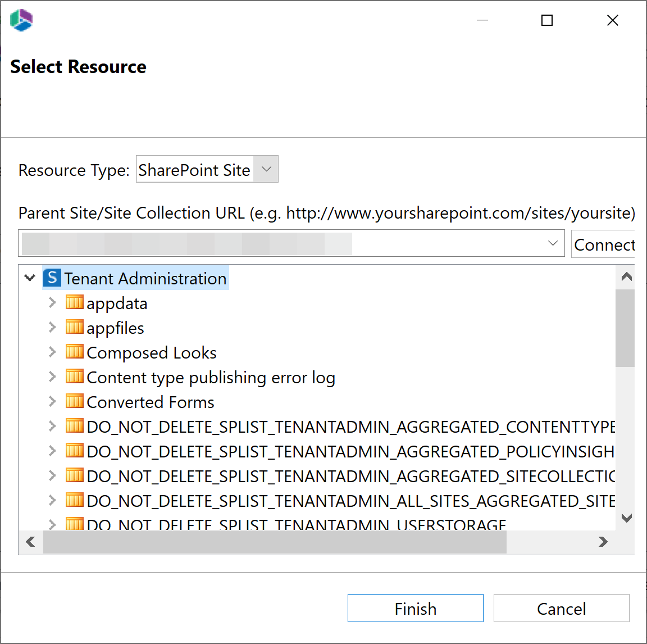Screen dimensions: 647x644
Task: Click the Content type publishing error log icon
Action: pos(75,377)
